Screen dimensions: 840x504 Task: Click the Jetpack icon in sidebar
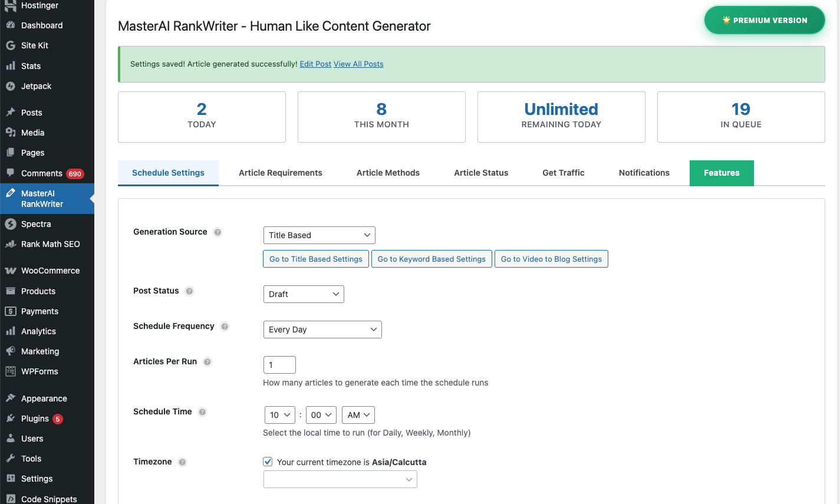tap(11, 86)
